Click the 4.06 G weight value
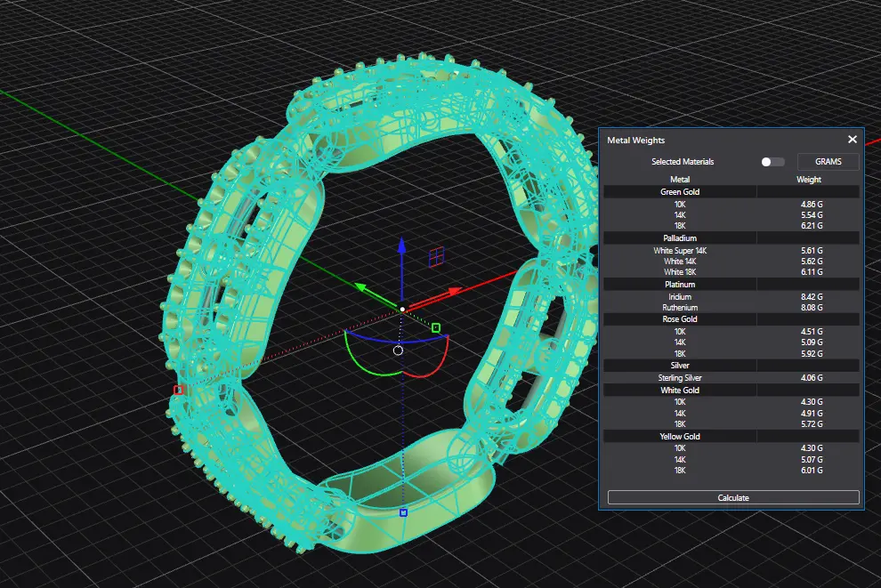 [812, 378]
